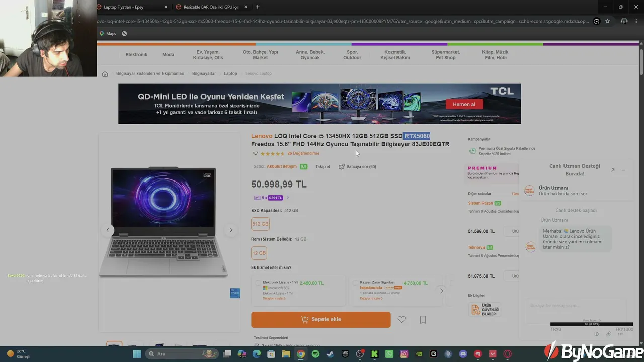Launch Epic Games from taskbar

tap(345, 354)
